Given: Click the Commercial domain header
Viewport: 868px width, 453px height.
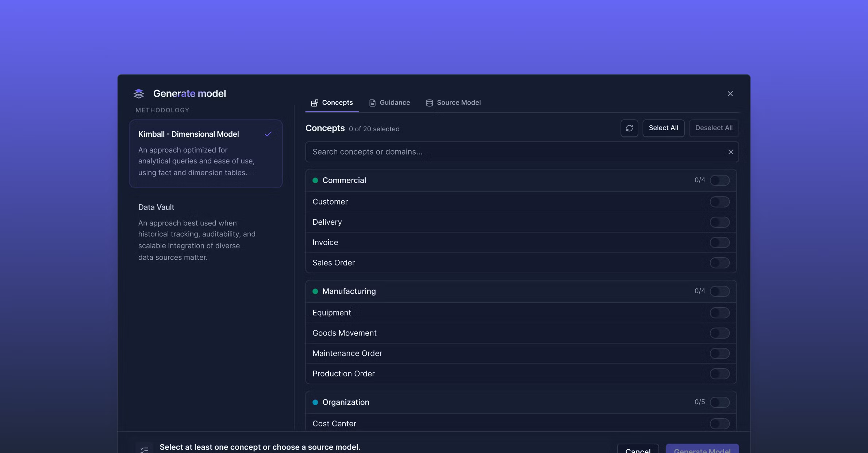Looking at the screenshot, I should pyautogui.click(x=521, y=180).
